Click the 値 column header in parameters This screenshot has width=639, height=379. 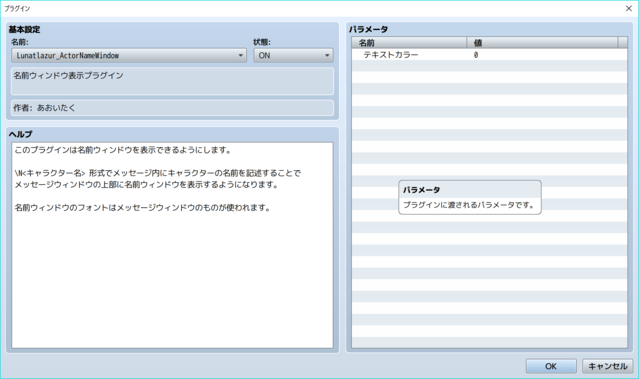click(542, 42)
